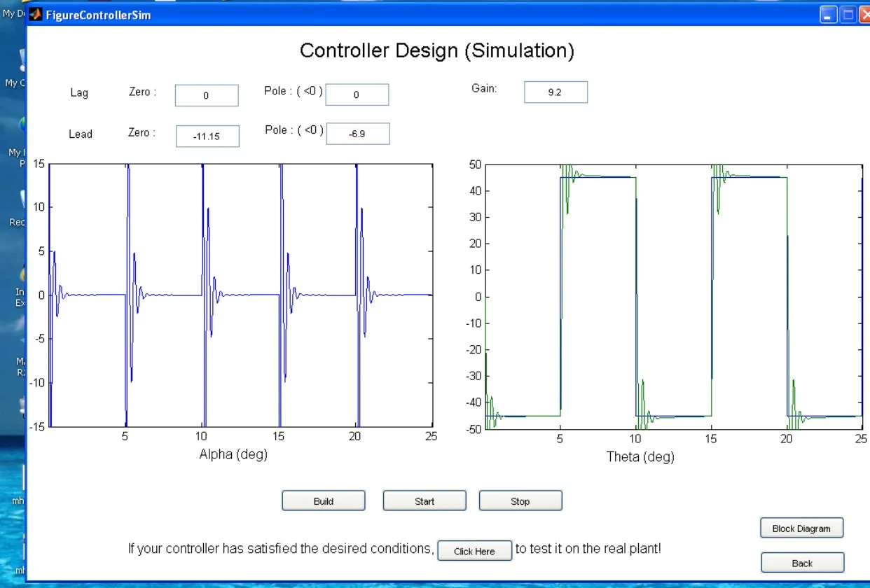Maximize the FigureControllerSim window

848,15
